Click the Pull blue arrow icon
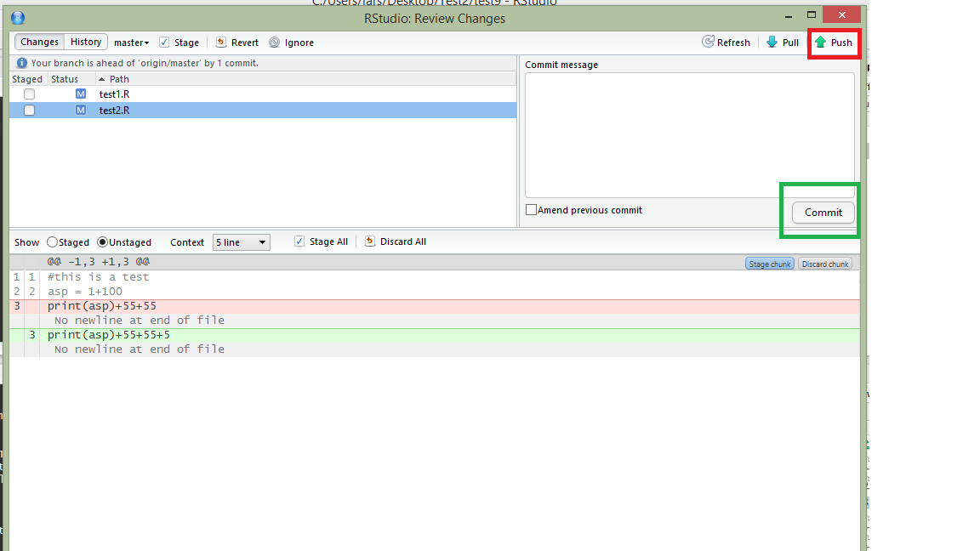This screenshot has height=551, width=980. [x=772, y=42]
